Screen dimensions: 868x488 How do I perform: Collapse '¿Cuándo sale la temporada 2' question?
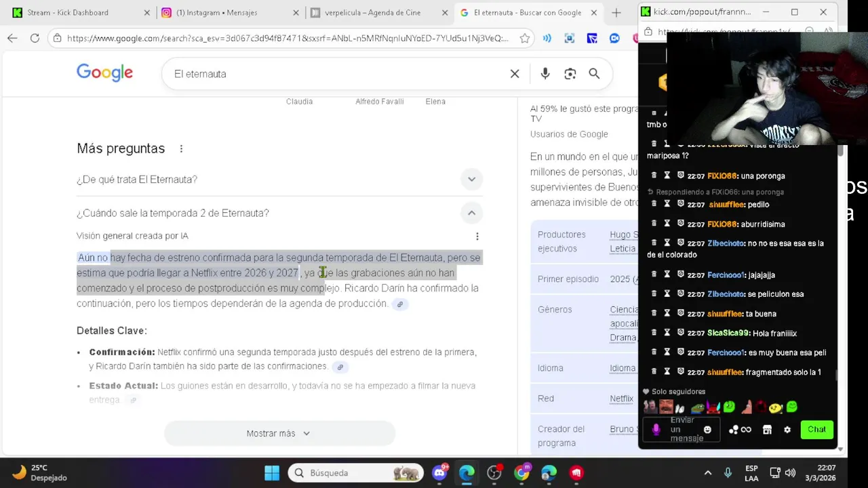[x=279, y=213]
